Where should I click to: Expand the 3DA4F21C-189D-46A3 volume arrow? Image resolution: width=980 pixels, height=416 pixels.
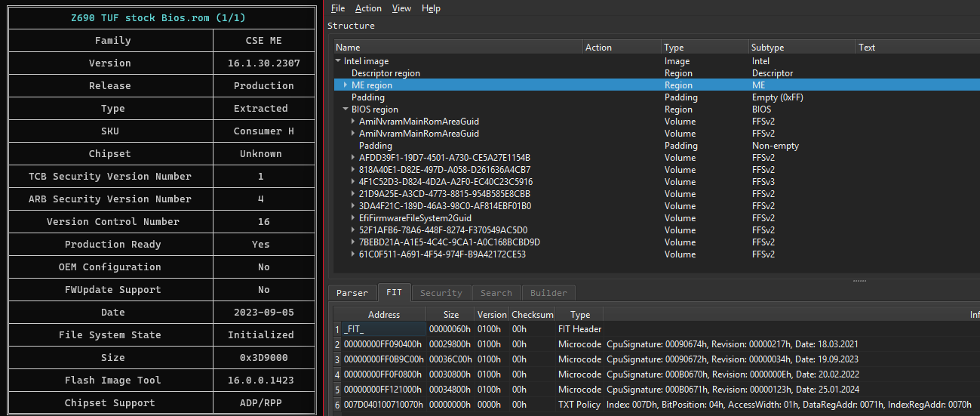coord(353,206)
